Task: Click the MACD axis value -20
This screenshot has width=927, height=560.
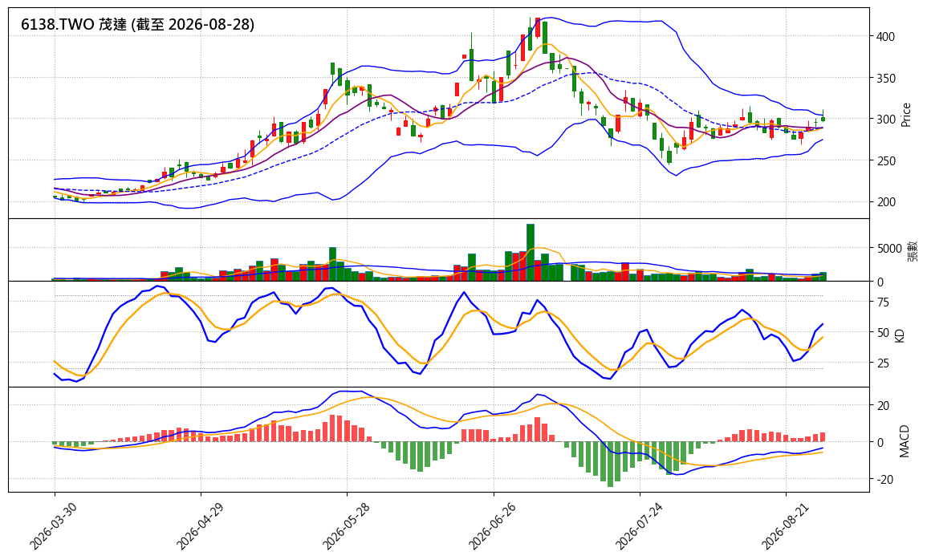Action: (884, 480)
